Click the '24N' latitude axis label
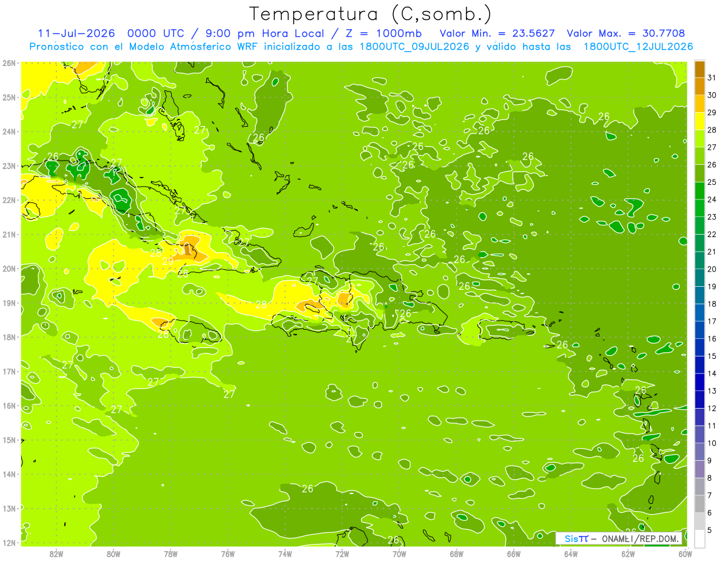This screenshot has width=728, height=562. pyautogui.click(x=9, y=132)
